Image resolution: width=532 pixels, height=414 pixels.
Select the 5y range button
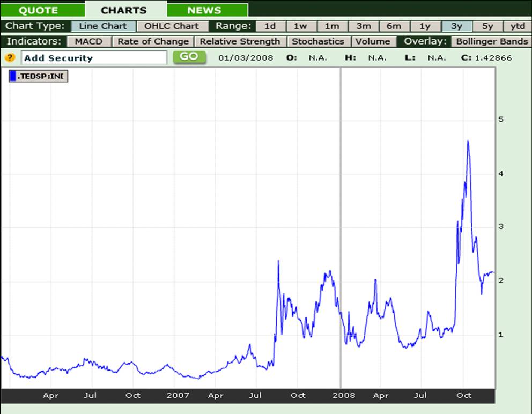487,26
